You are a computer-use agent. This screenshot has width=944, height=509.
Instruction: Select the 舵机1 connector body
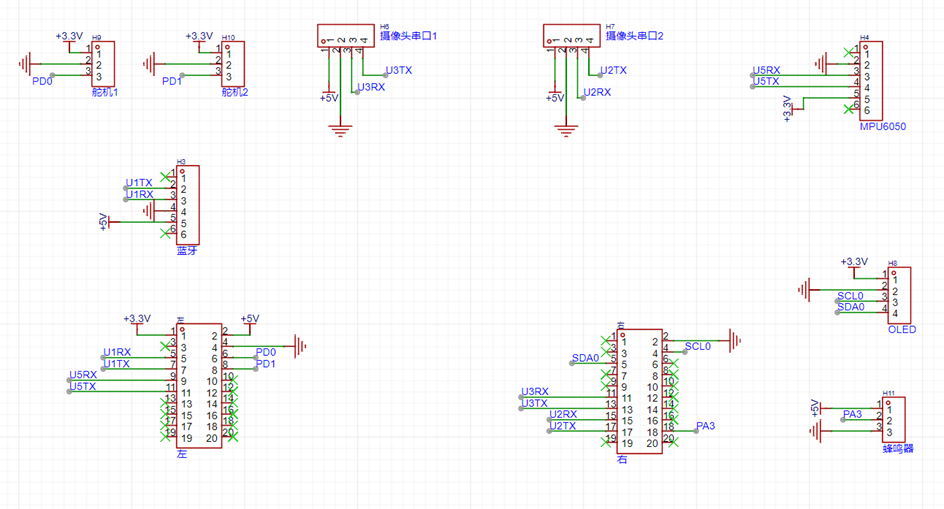[x=104, y=64]
